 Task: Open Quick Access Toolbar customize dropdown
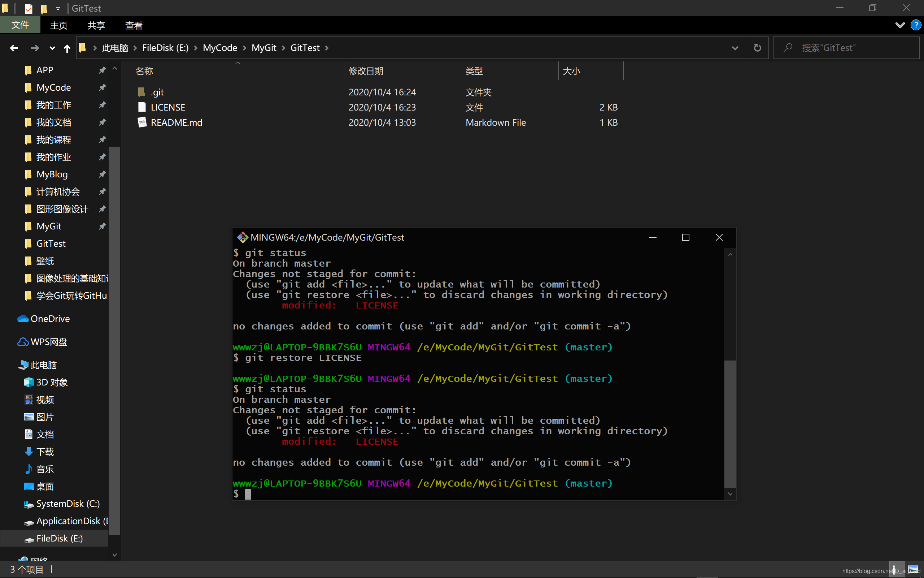click(x=58, y=8)
